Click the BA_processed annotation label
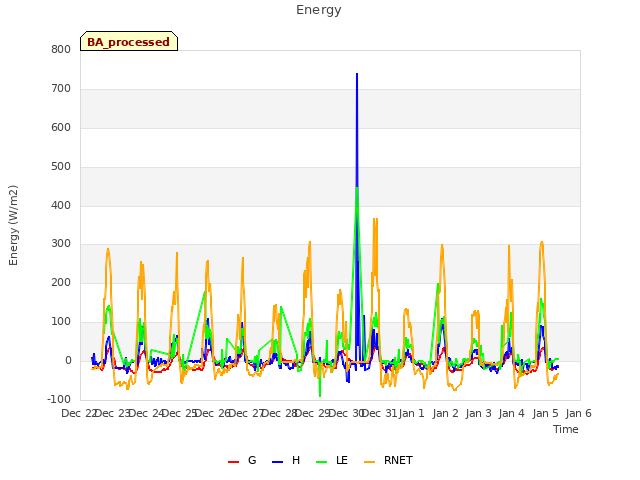The image size is (640, 480). click(129, 42)
